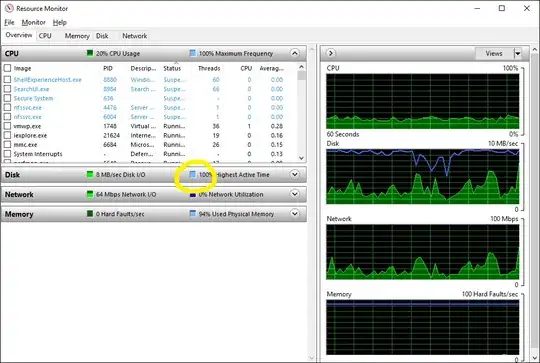Sort processes by the Threads column header
The width and height of the screenshot is (540, 363).
pyautogui.click(x=209, y=68)
